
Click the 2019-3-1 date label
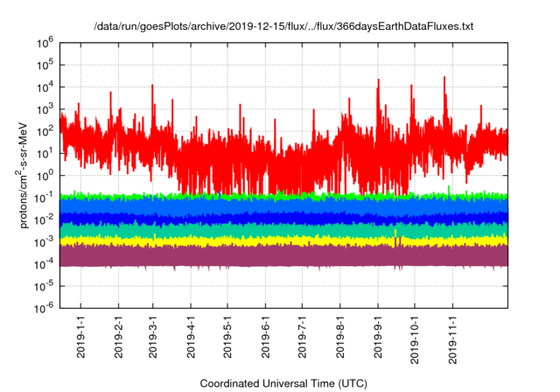coord(153,337)
